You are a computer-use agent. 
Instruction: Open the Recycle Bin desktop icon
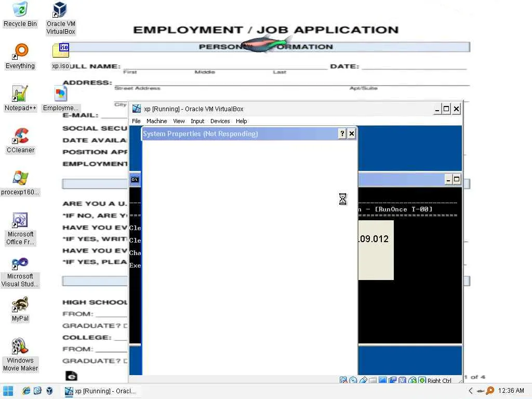click(20, 14)
